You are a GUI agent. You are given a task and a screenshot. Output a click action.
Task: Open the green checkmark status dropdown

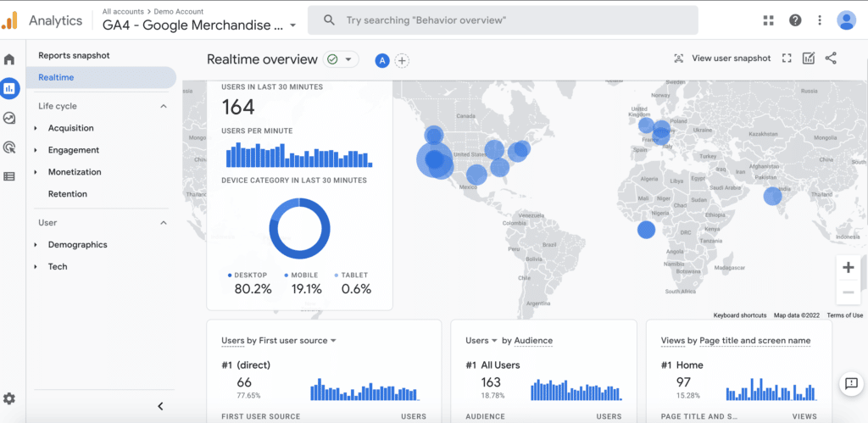coord(341,59)
